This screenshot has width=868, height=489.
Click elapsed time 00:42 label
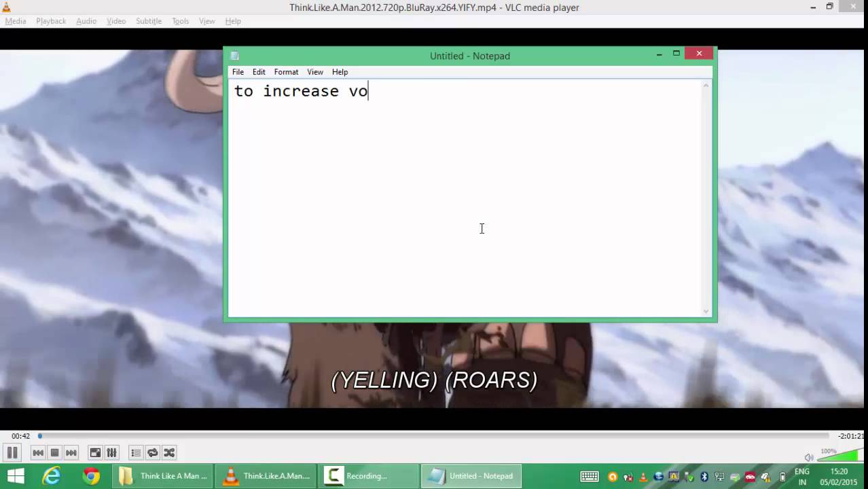(20, 436)
